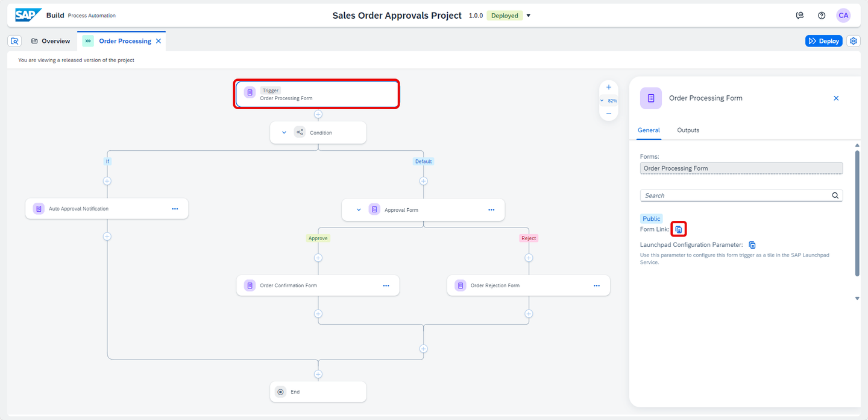Viewport: 868px width, 420px height.
Task: Add a step above the End event
Action: tap(318, 374)
